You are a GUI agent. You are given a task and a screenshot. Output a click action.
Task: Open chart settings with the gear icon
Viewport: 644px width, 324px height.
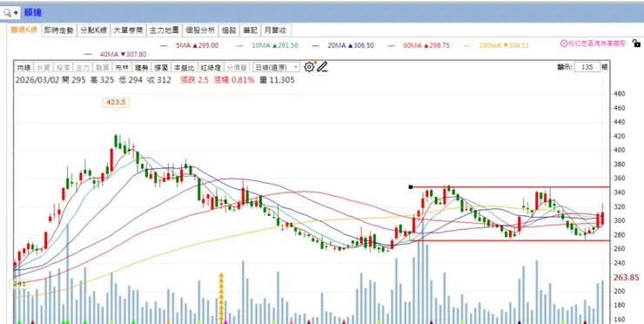point(309,67)
